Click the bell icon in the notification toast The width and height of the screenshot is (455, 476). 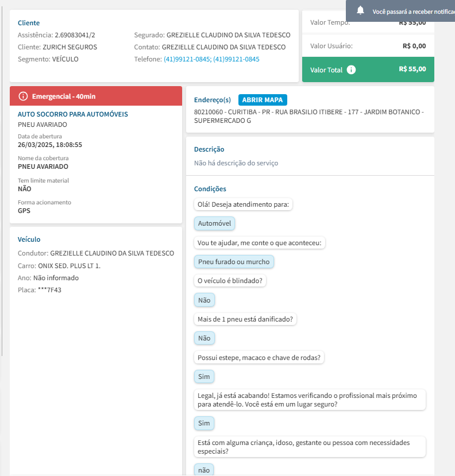(x=361, y=10)
